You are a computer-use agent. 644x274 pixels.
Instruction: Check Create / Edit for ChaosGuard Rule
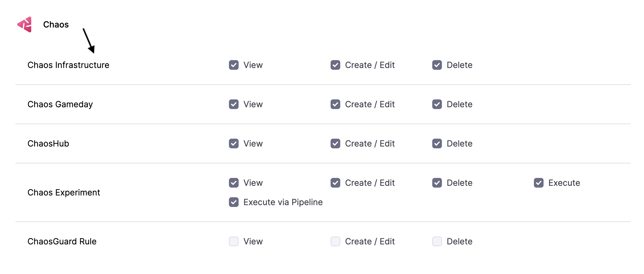[x=335, y=241]
